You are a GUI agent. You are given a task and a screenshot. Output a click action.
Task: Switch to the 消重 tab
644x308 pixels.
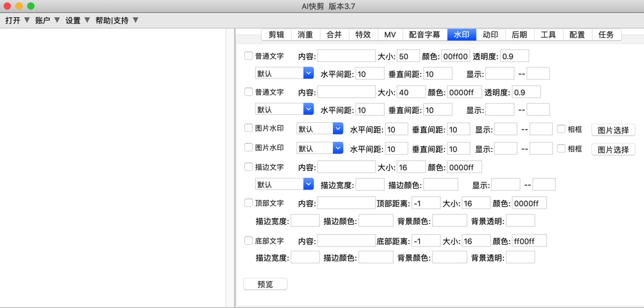click(305, 35)
